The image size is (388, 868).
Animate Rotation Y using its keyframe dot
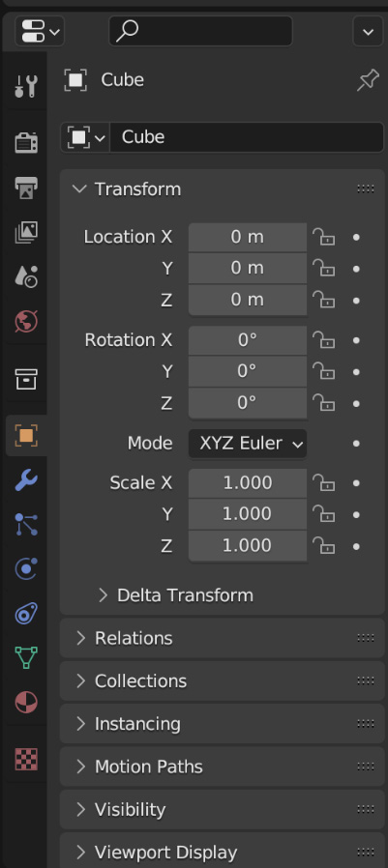point(356,371)
